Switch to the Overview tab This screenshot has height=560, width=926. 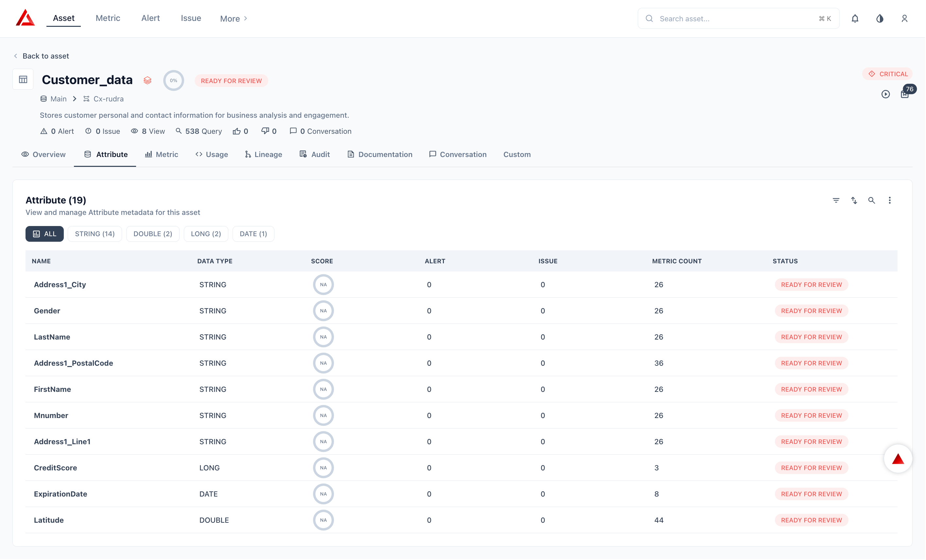[44, 154]
